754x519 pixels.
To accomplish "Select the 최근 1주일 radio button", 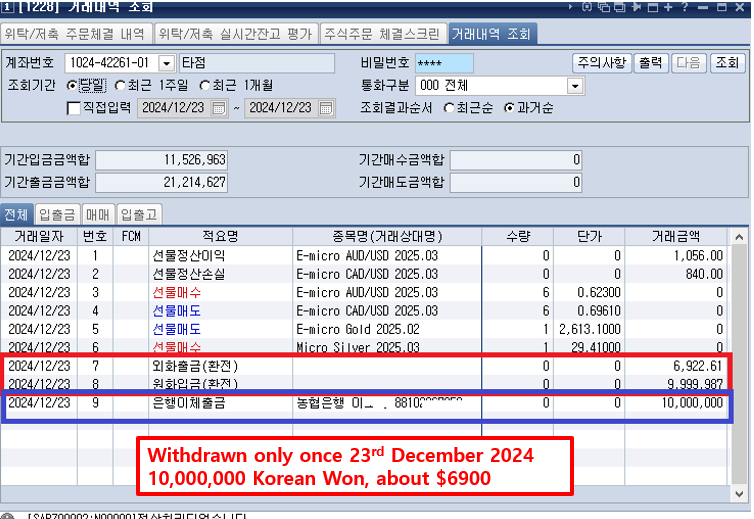I will point(121,86).
